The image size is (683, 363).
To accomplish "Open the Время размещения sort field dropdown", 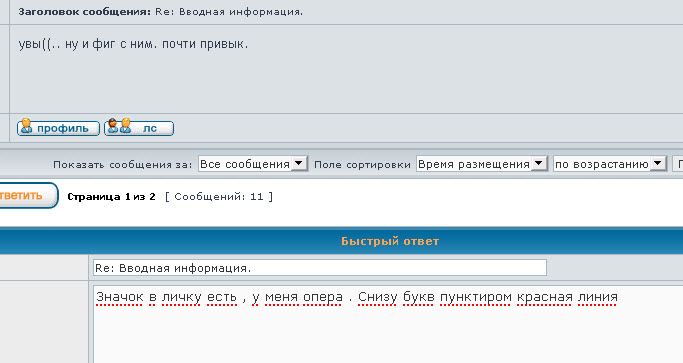I will pos(481,164).
